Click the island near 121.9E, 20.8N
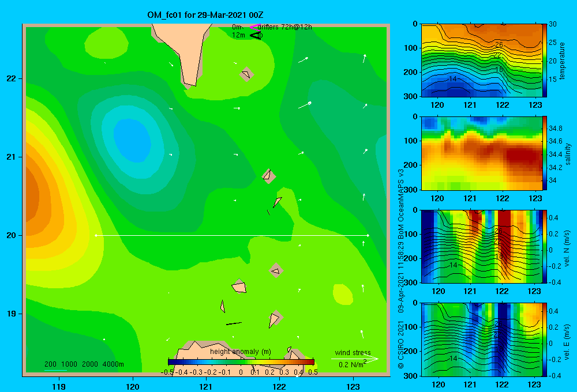 (269, 176)
